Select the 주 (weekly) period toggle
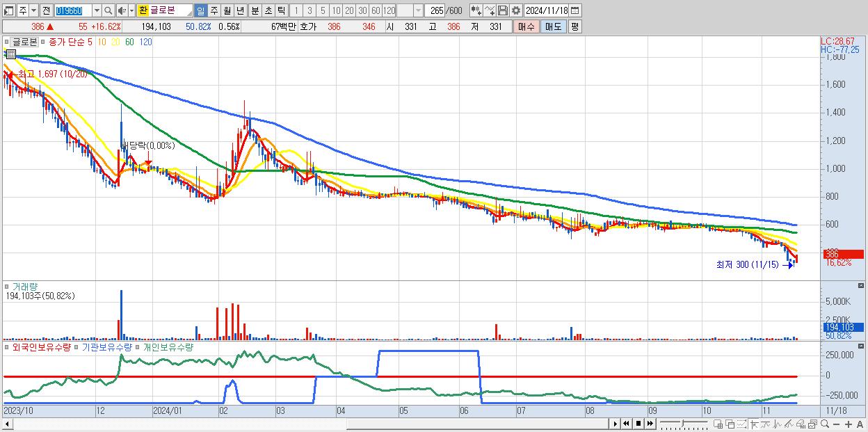 [214, 10]
